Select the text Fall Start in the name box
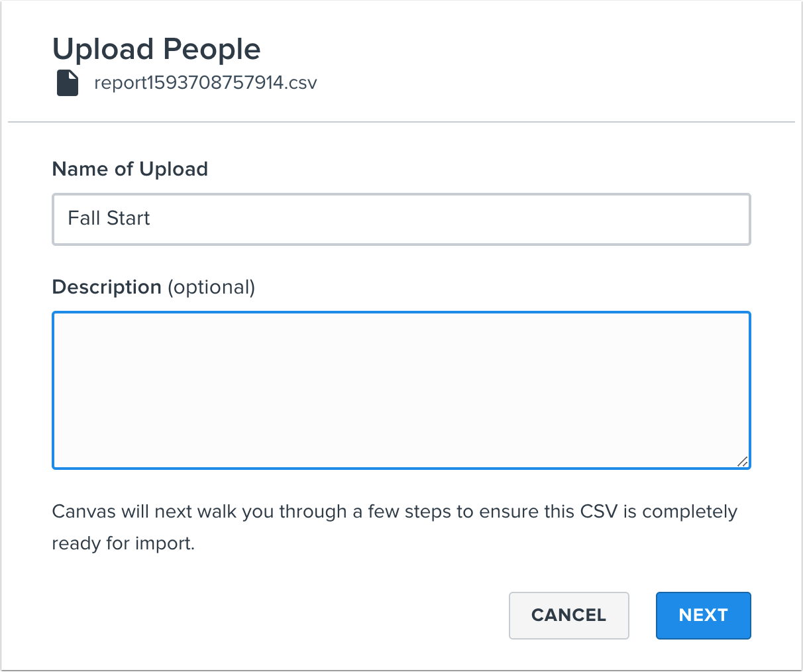803x672 pixels. click(x=109, y=219)
